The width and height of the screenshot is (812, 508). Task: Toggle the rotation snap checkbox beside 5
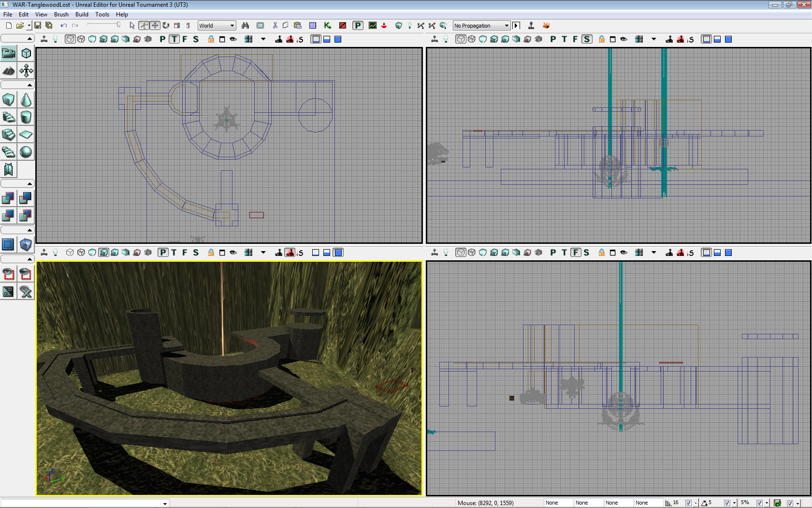727,503
